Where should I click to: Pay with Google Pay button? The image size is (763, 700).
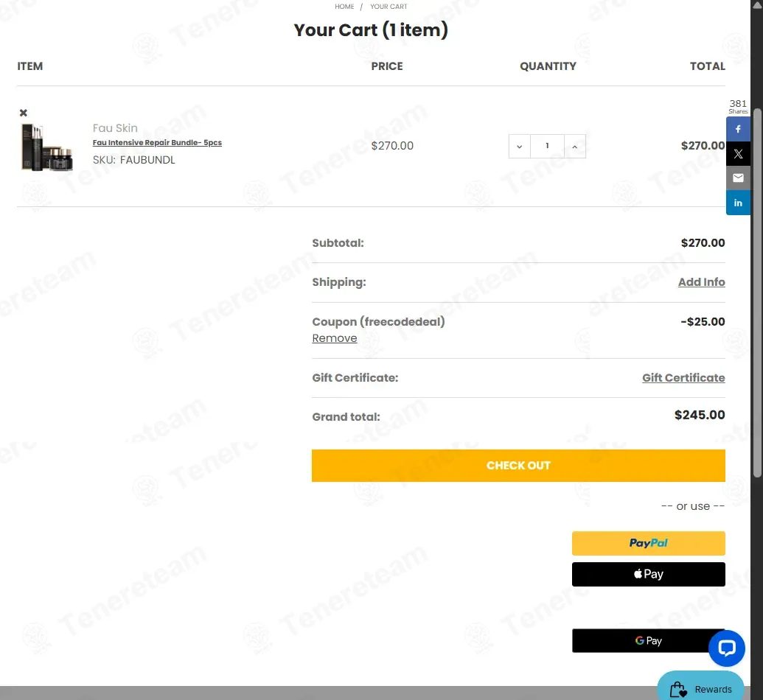coord(648,640)
